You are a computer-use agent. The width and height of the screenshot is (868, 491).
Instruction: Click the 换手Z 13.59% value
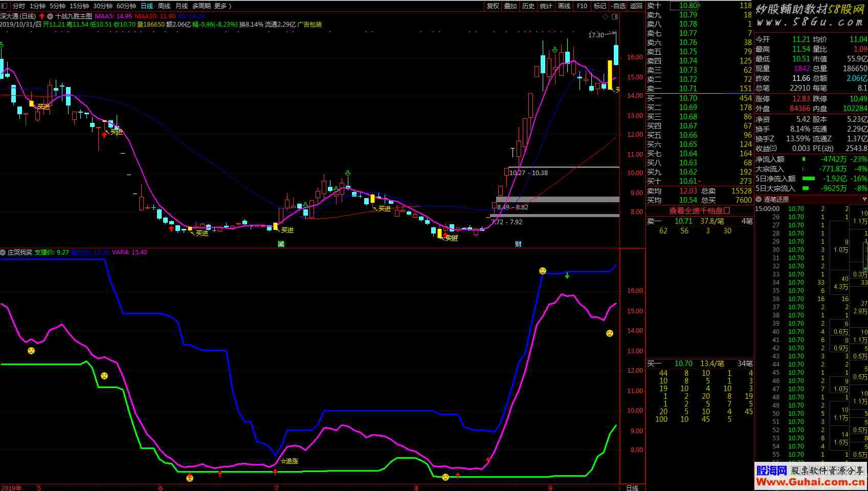tap(798, 139)
